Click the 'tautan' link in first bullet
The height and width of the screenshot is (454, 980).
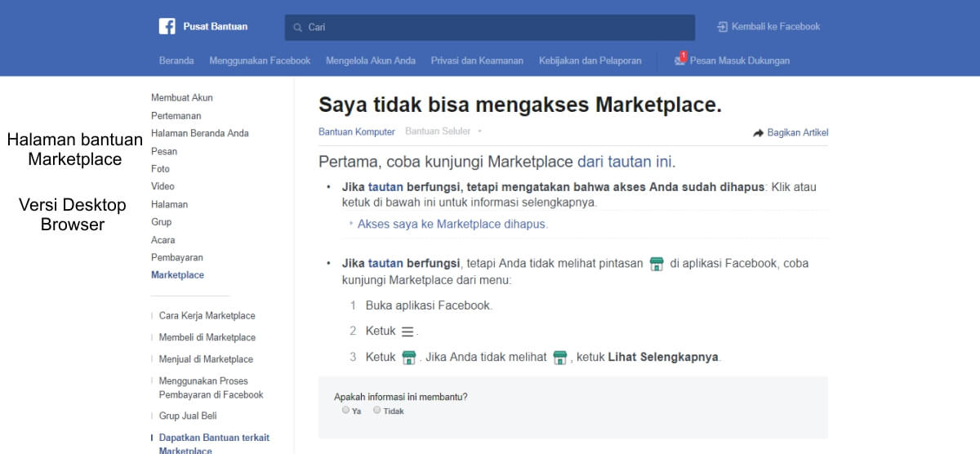coord(385,187)
